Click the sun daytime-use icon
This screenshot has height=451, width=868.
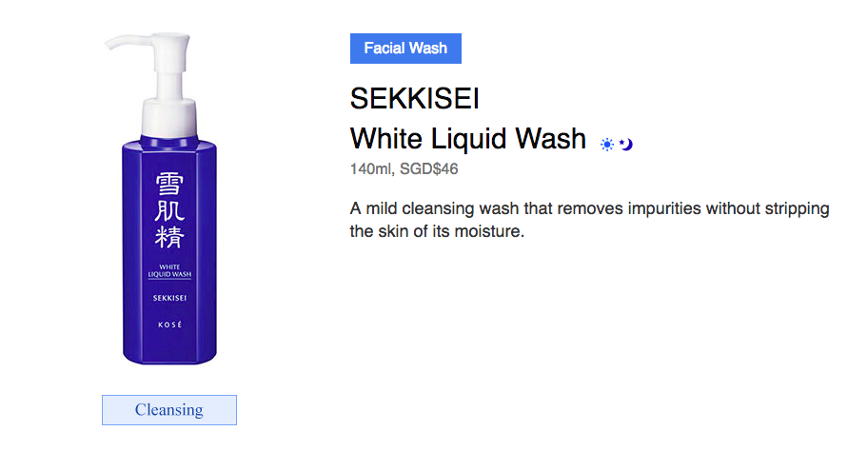pos(607,145)
